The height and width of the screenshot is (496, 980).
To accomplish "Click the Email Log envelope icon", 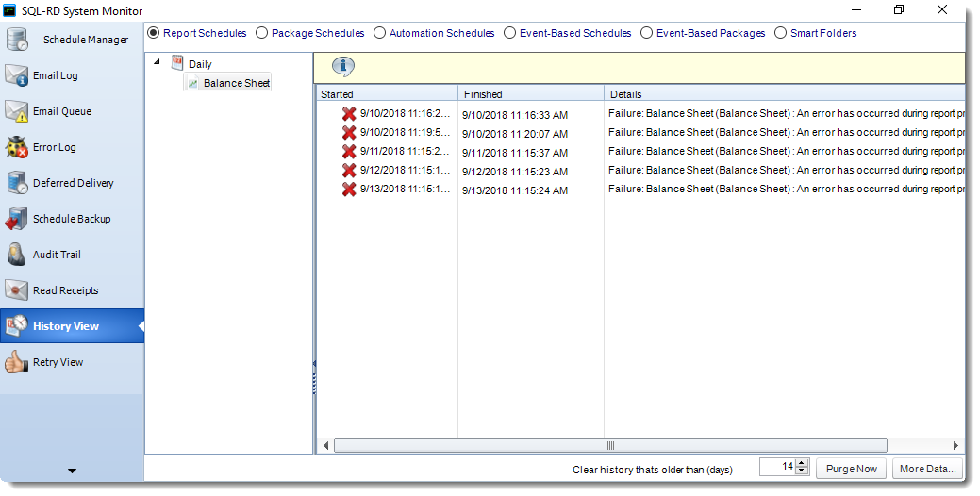I will 16,75.
